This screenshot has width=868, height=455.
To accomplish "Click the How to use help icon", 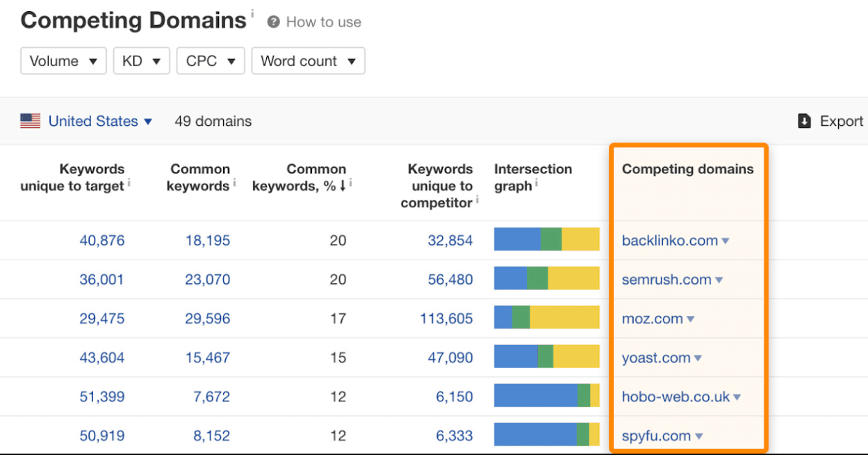I will [x=274, y=22].
